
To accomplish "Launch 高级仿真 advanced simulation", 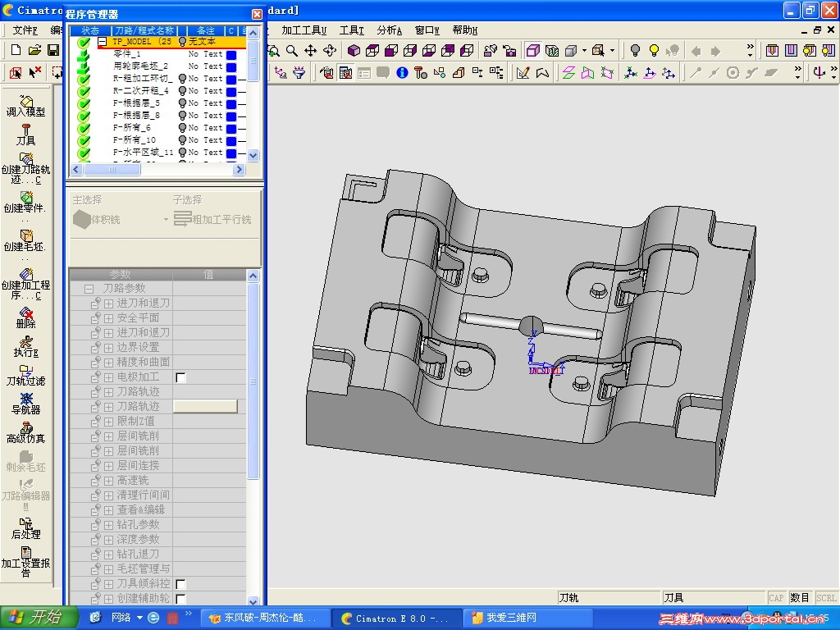I will click(25, 433).
